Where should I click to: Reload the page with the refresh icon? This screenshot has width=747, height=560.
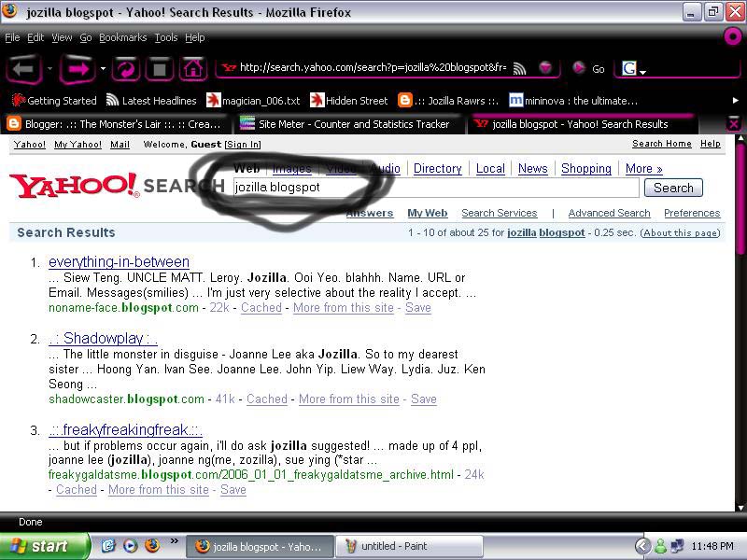(x=126, y=69)
